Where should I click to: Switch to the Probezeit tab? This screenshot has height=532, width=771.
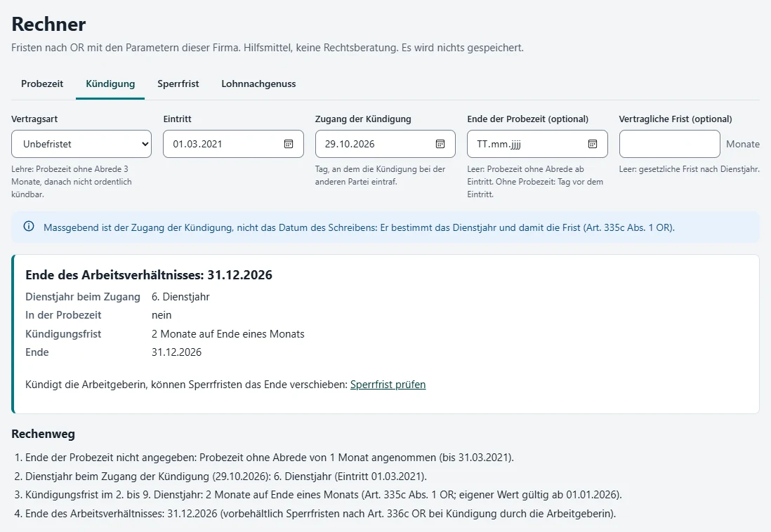42,84
